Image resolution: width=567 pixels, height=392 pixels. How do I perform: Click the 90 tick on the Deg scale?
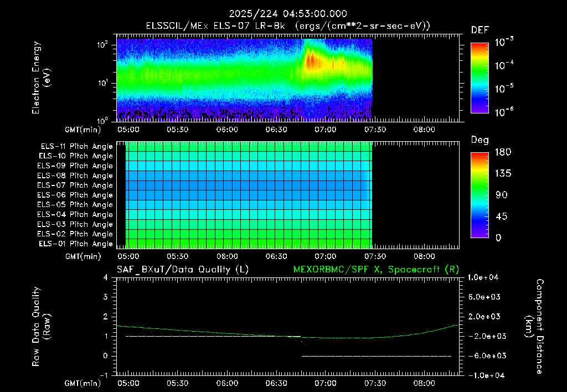pyautogui.click(x=502, y=195)
